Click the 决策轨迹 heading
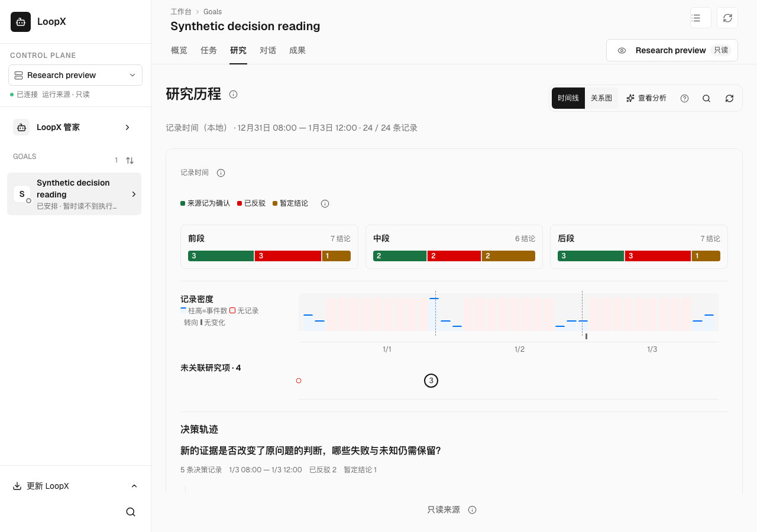The image size is (757, 532). (199, 429)
